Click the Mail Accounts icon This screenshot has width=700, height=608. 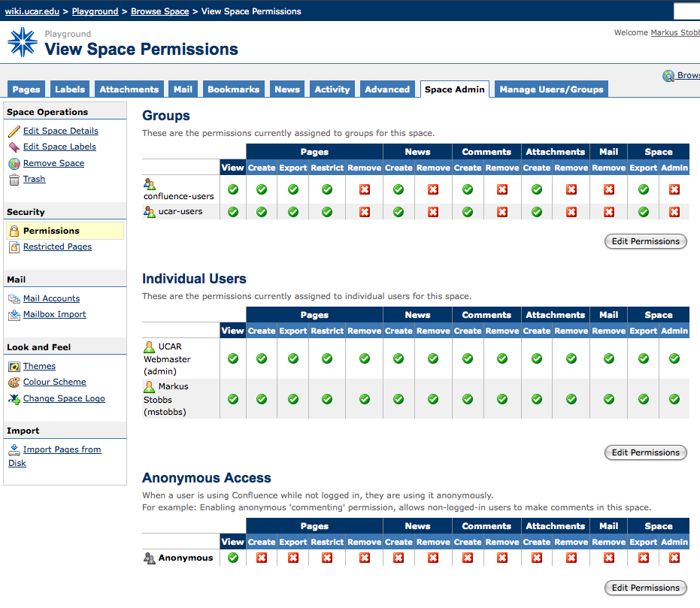[14, 299]
